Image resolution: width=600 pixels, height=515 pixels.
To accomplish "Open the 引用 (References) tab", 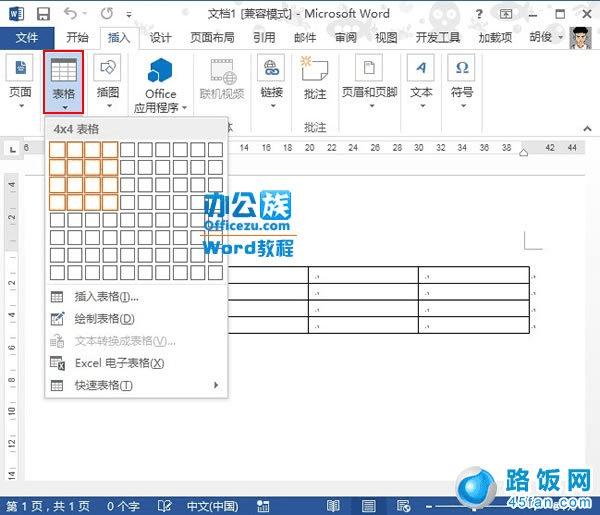I will pos(264,37).
